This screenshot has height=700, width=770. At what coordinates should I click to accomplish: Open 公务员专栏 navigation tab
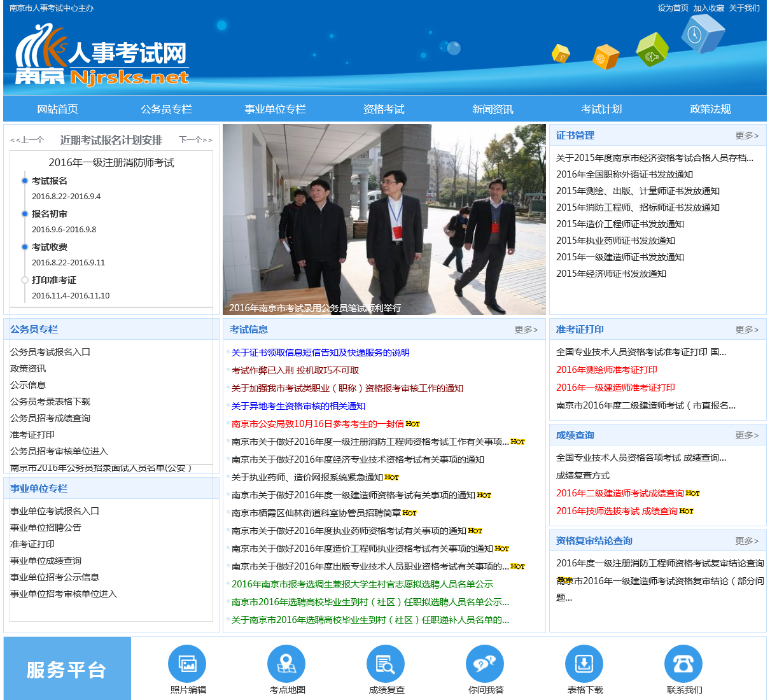[166, 109]
